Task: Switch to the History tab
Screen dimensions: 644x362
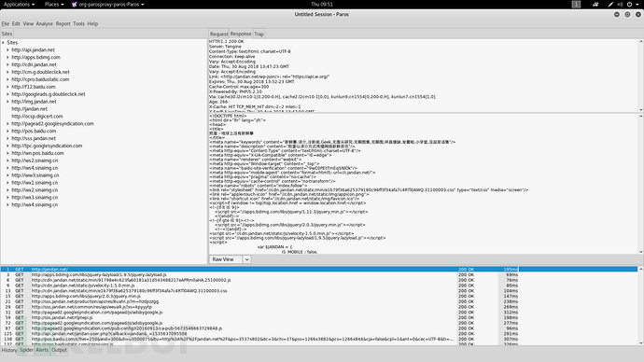Action: pyautogui.click(x=9, y=350)
